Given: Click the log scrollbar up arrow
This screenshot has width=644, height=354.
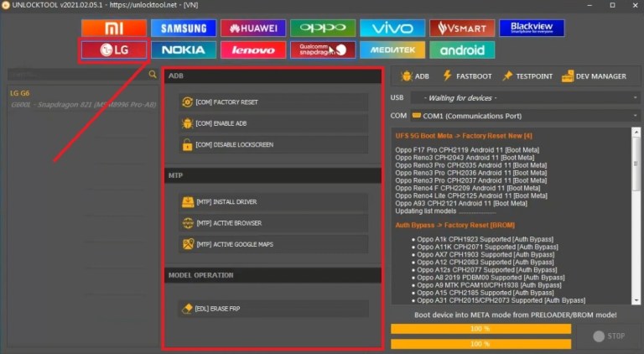Looking at the screenshot, I should [636, 132].
